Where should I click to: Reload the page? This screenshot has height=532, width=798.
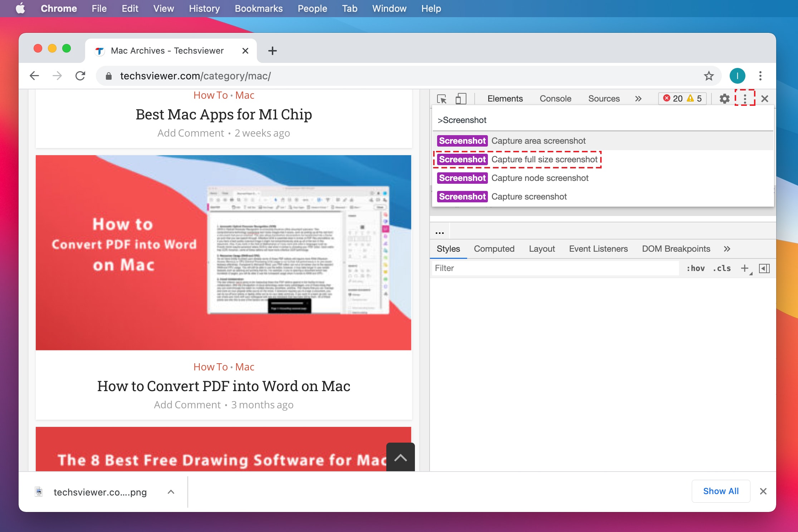pos(79,75)
